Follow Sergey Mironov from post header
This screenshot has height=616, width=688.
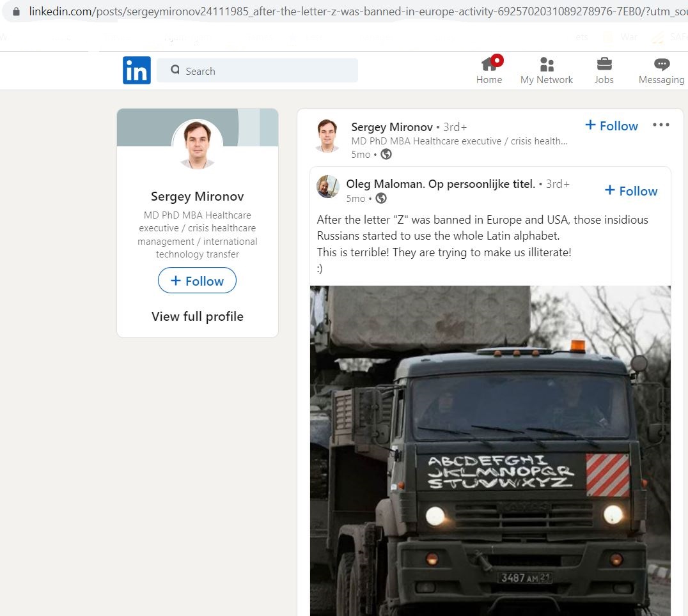click(611, 126)
